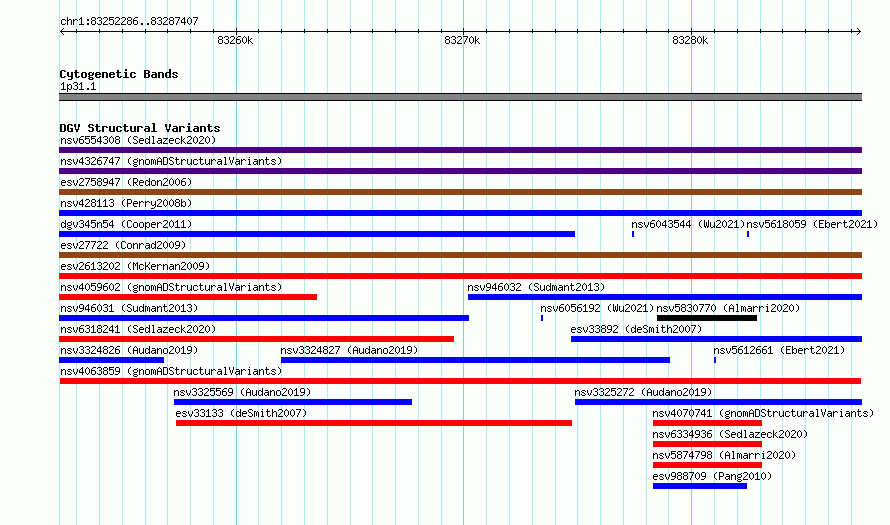The width and height of the screenshot is (890, 525).
Task: Click the 83280k ruler tick label
Action: [690, 40]
